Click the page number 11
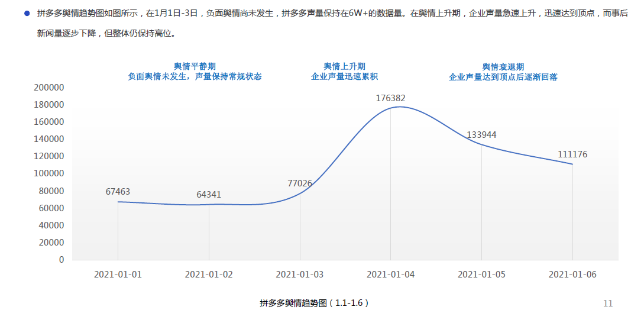Viewport: 644px width, 313px height. coord(608,304)
